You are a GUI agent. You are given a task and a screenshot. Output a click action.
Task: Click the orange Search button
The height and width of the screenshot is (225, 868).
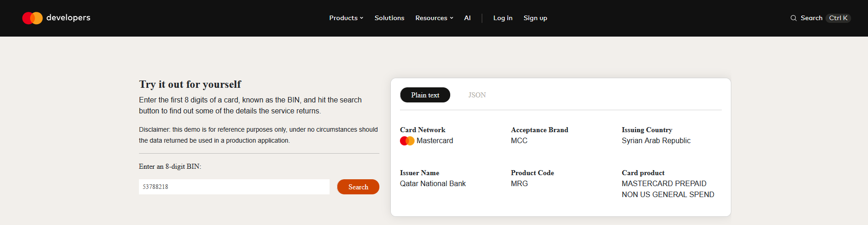358,187
